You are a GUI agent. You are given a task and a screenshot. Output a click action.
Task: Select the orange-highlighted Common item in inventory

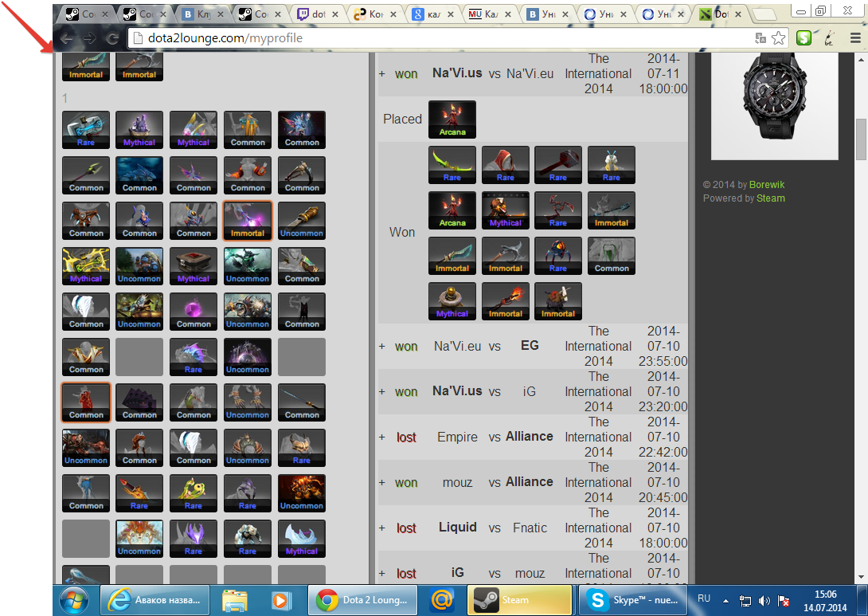(x=86, y=402)
